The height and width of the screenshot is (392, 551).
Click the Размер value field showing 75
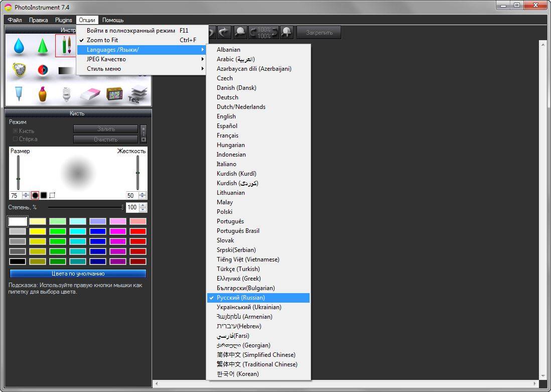click(x=16, y=195)
